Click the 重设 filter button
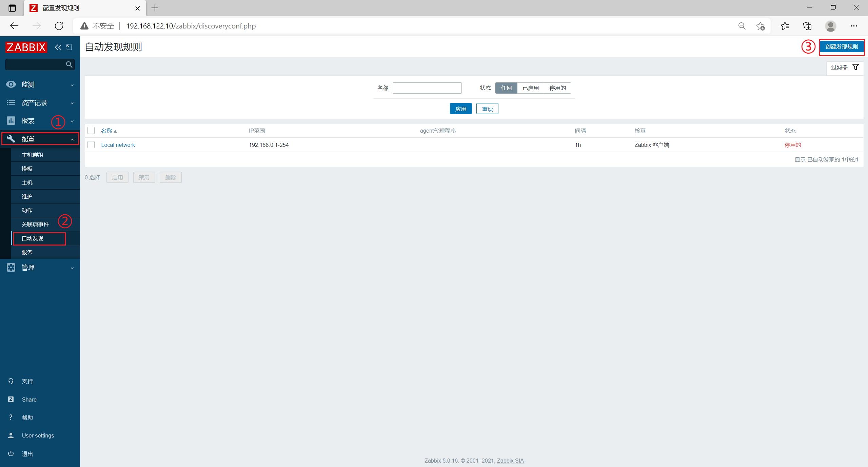This screenshot has height=467, width=868. click(x=487, y=109)
